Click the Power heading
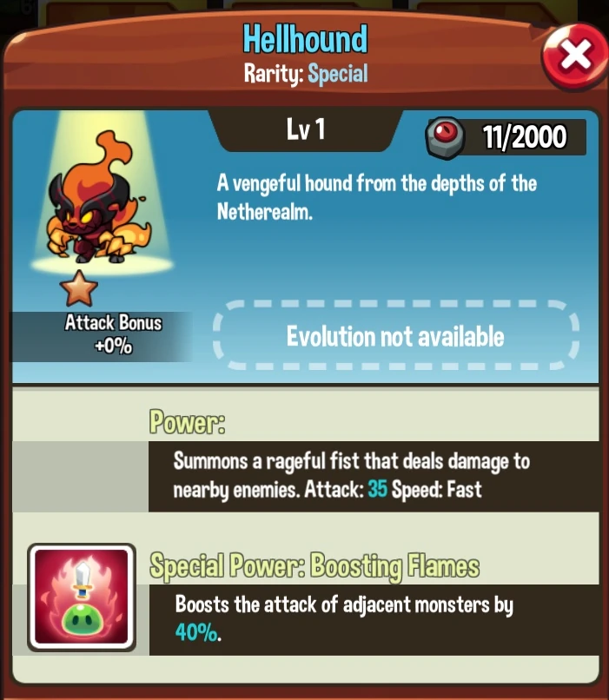Image resolution: width=609 pixels, height=700 pixels. (x=187, y=422)
